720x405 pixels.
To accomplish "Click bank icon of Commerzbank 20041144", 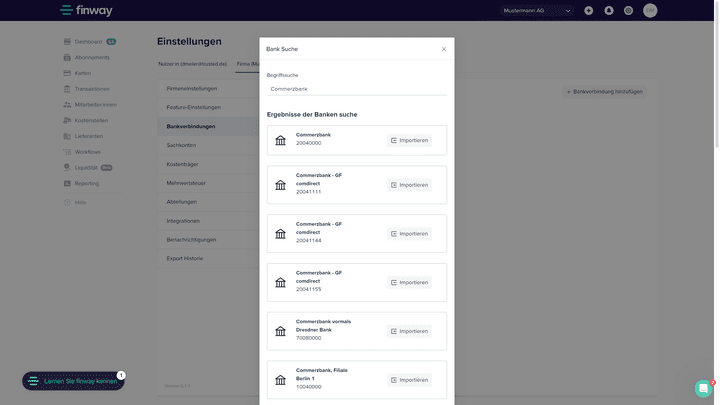I will 280,233.
